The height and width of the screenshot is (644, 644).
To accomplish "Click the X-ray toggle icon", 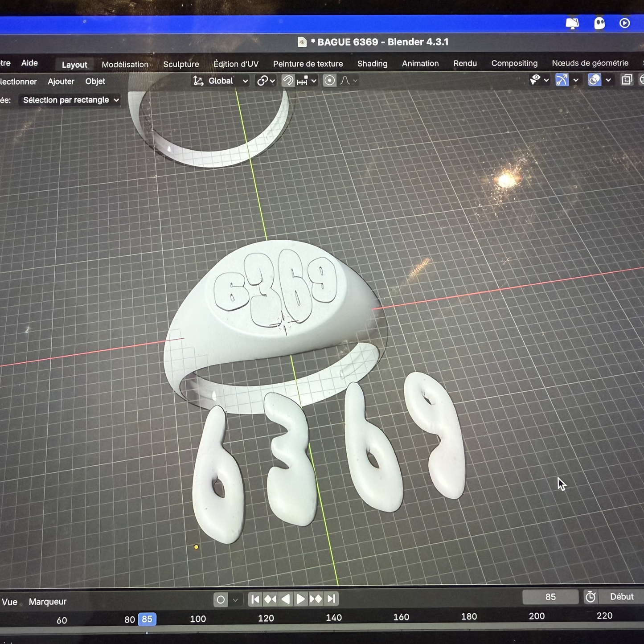I will pyautogui.click(x=627, y=80).
